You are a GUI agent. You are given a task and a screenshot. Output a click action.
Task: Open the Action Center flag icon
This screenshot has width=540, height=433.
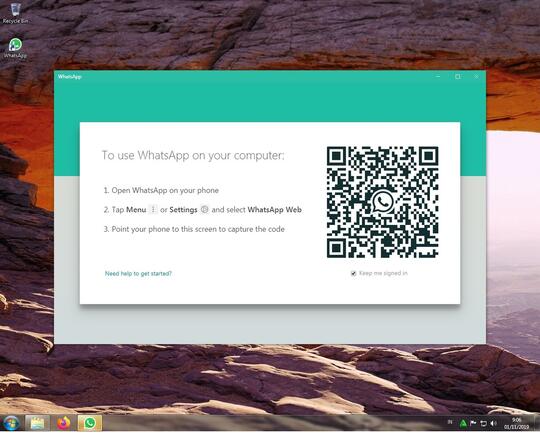click(x=473, y=423)
